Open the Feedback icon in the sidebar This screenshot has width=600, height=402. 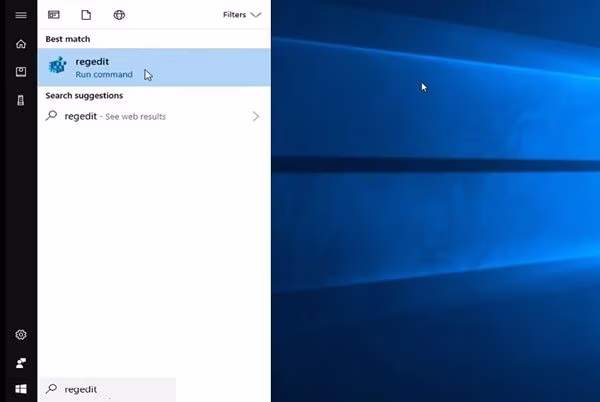tap(21, 363)
